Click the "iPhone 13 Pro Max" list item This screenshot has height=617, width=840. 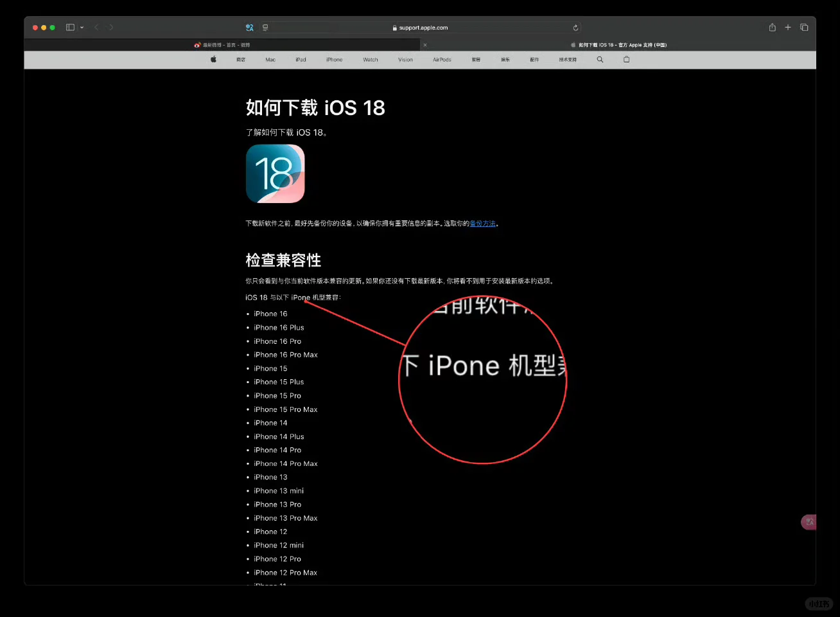[x=286, y=518]
